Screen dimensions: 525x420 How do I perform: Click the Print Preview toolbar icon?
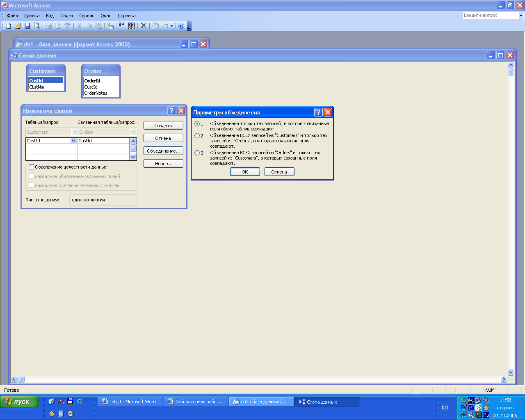[58, 25]
